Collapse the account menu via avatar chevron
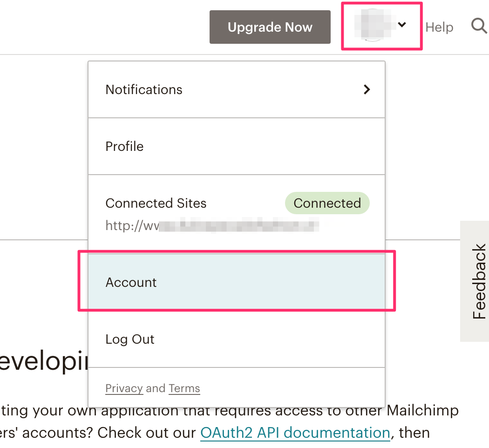The image size is (489, 448). pos(402,24)
